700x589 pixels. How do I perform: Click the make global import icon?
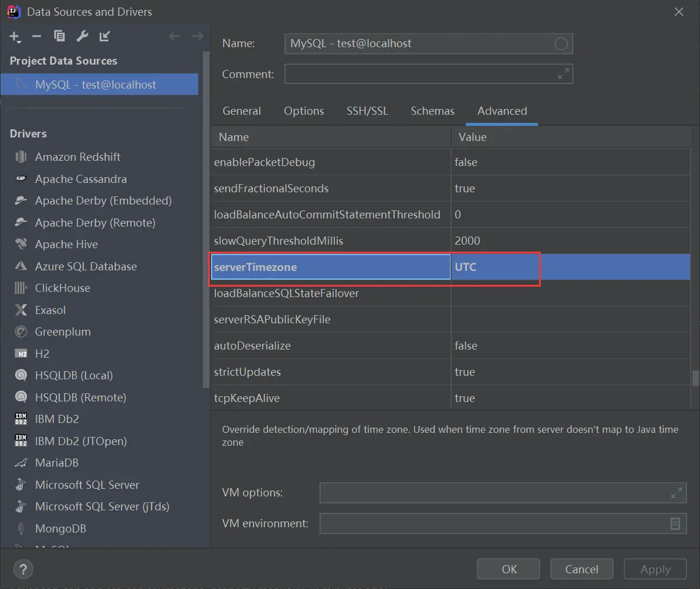click(x=105, y=36)
